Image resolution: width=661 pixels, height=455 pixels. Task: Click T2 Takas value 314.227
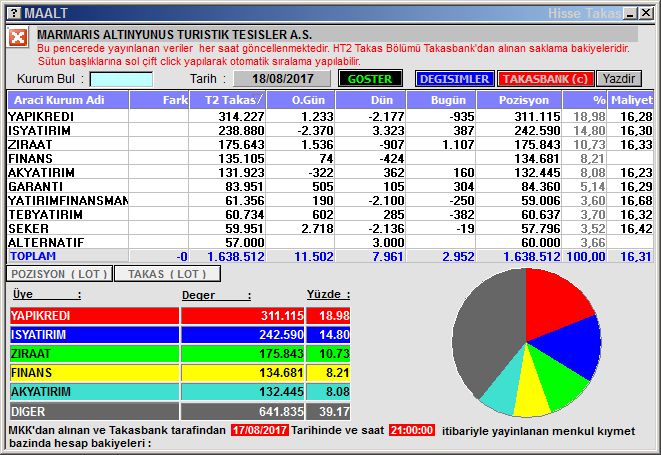(241, 116)
